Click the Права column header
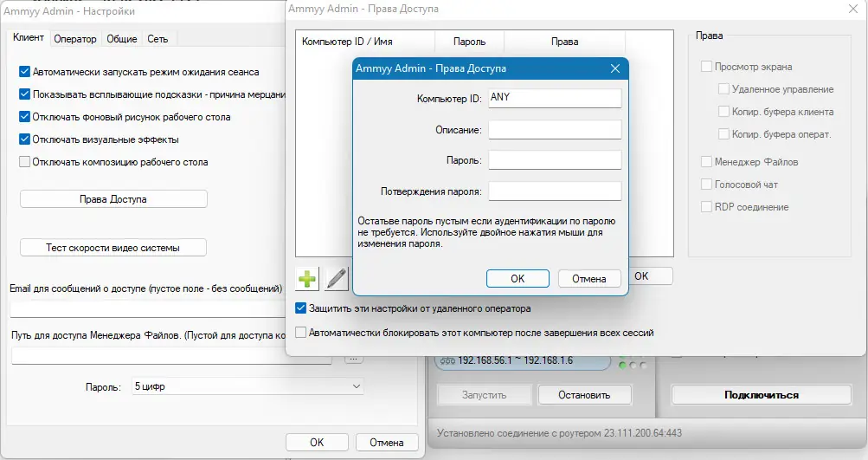868x460 pixels. coord(564,42)
